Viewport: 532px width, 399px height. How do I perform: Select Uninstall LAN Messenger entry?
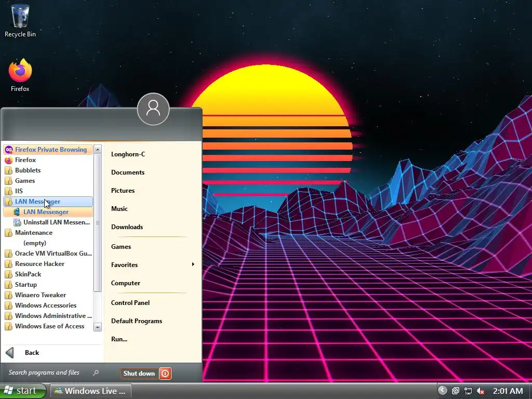click(x=48, y=222)
